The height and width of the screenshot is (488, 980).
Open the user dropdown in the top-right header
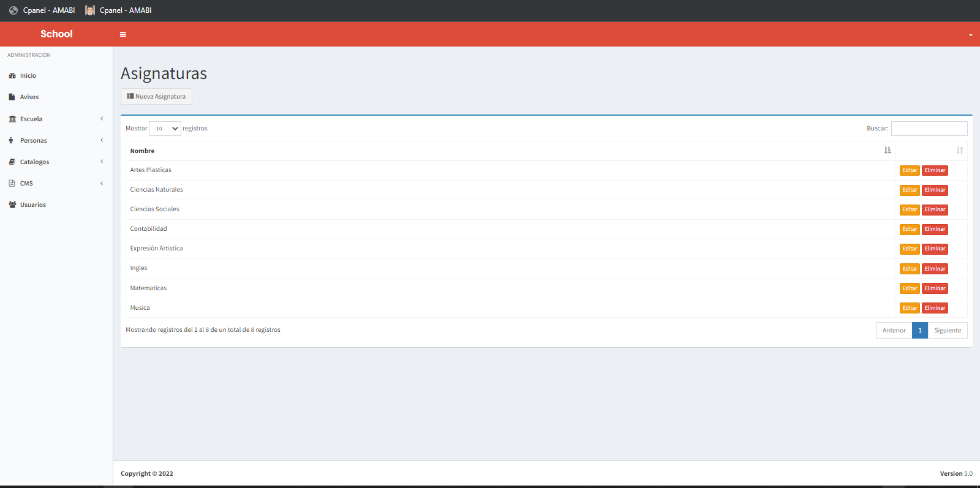[970, 35]
